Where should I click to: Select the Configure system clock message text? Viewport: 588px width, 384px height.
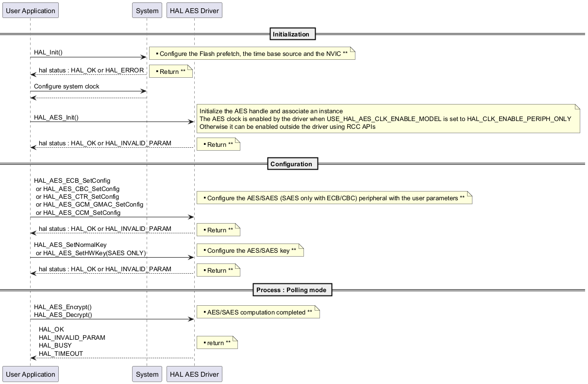click(x=67, y=87)
